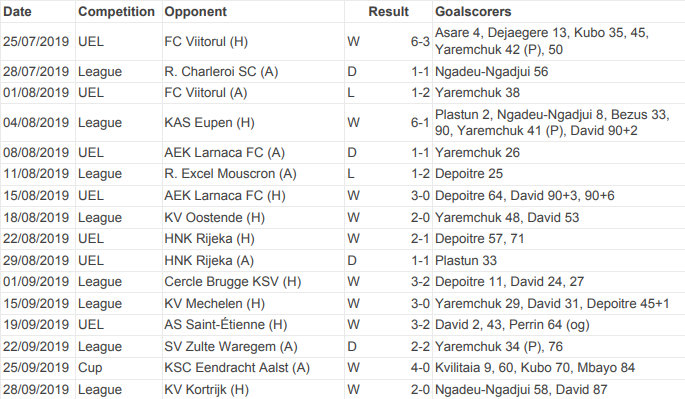Select the R. Charleroi SC (A) cell
Viewport: 685px width, 399px height.
click(221, 71)
